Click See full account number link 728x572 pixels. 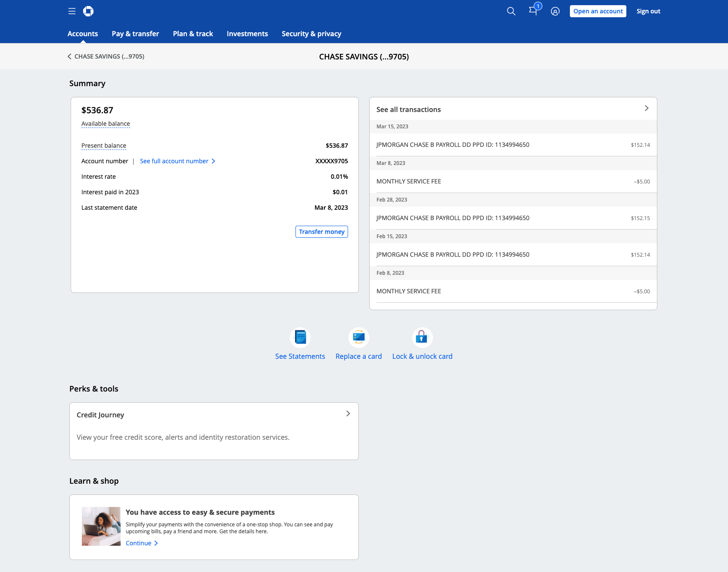tap(177, 161)
